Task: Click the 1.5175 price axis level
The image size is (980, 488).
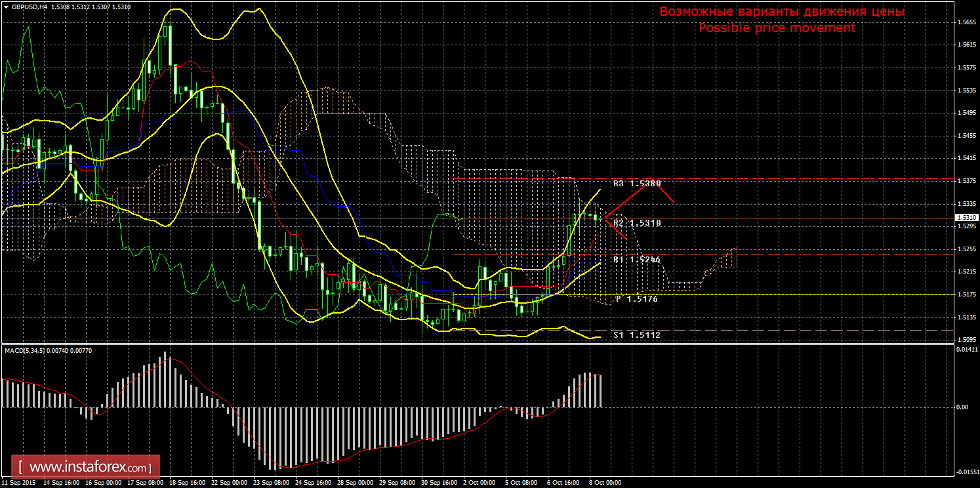Action: [x=966, y=295]
